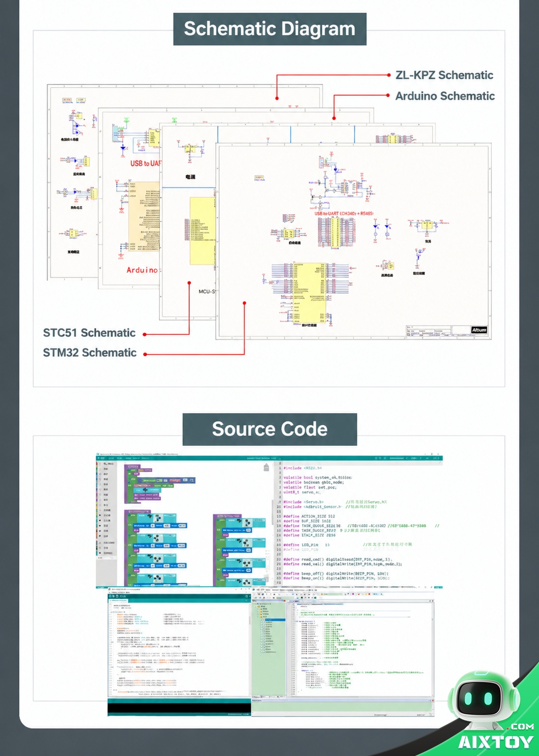Select the "ZL-KPZ Schematic" label
Screen dimensions: 539x756
[x=444, y=75]
